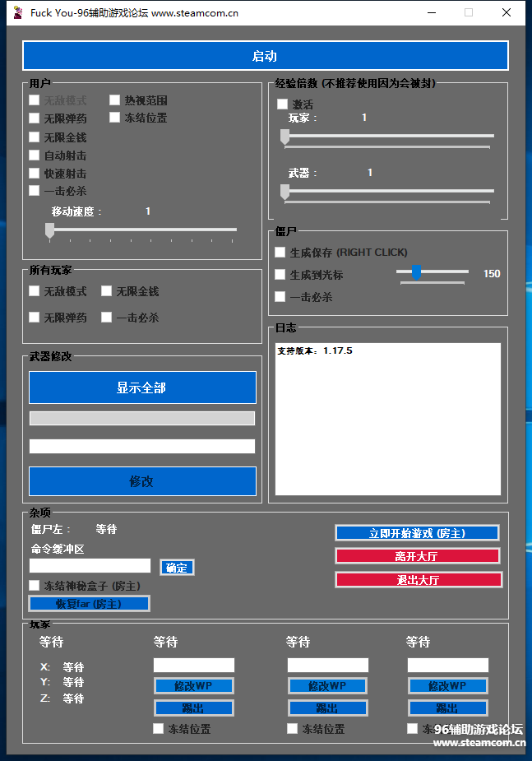Screen dimensions: 532x761
Task: Click the 移动速度 value 1 label
Action: point(148,211)
